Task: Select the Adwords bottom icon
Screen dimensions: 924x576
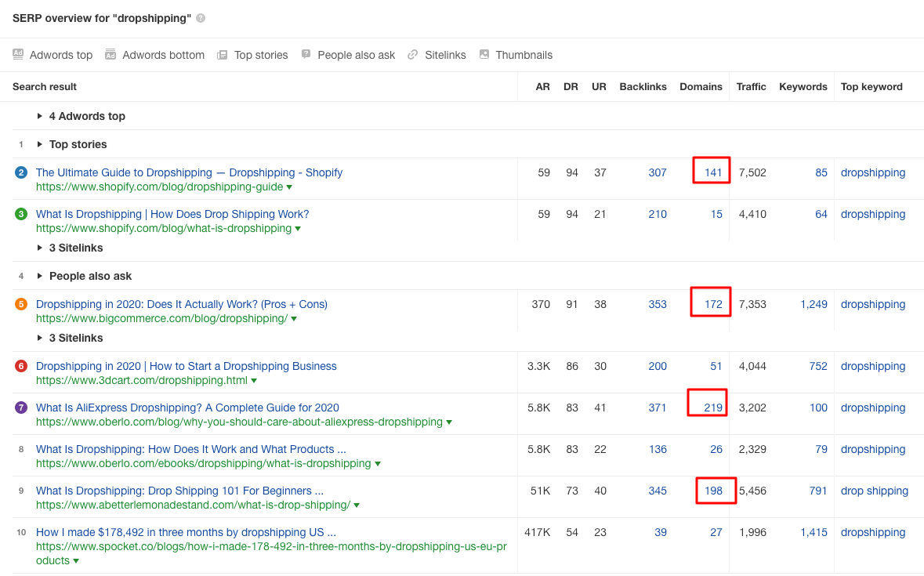Action: coord(111,55)
